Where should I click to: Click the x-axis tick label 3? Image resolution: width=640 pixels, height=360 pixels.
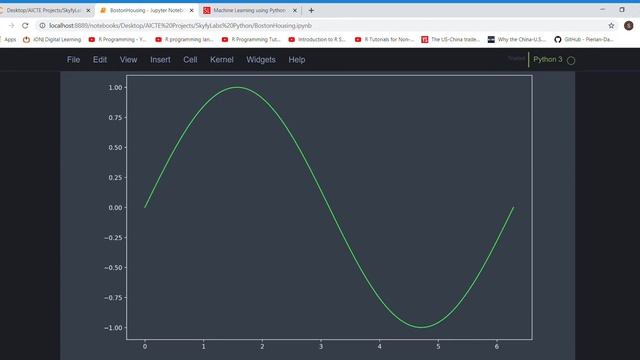point(321,347)
